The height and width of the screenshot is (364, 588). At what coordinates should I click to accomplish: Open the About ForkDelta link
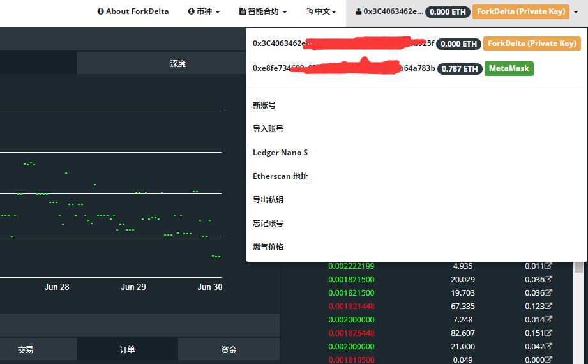click(x=133, y=11)
